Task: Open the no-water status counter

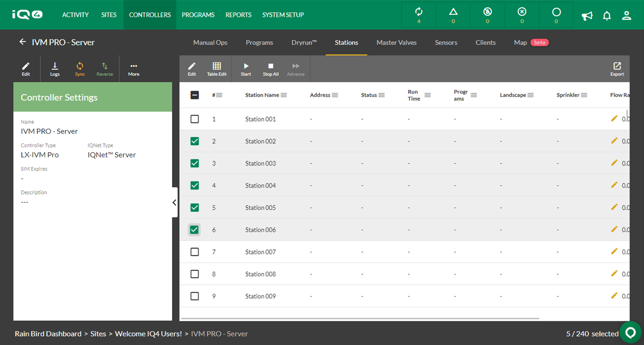Action: [488, 15]
